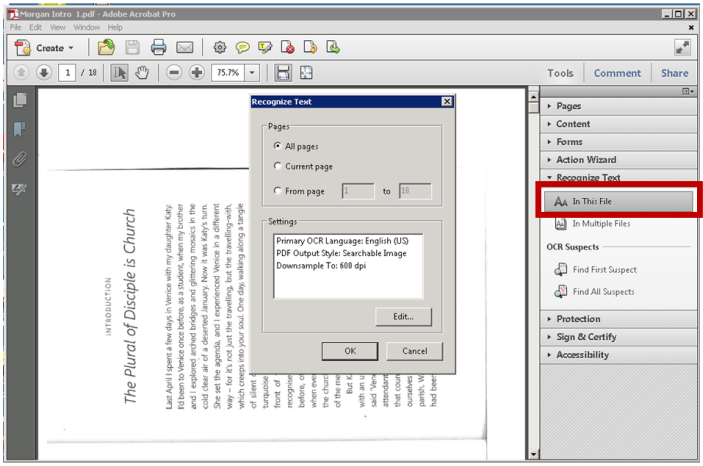
Task: Expand the Protection panel section
Action: (x=579, y=319)
